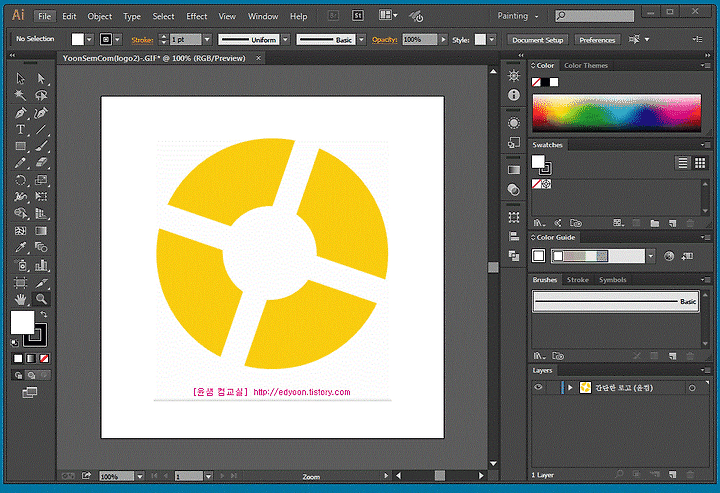Screen dimensions: 720x493
Task: Toggle visibility of the logo layer
Action: tap(538, 387)
